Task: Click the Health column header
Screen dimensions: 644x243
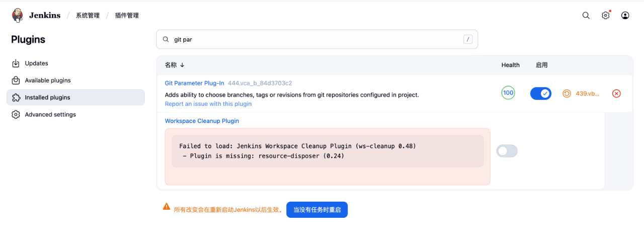Action: (510, 65)
